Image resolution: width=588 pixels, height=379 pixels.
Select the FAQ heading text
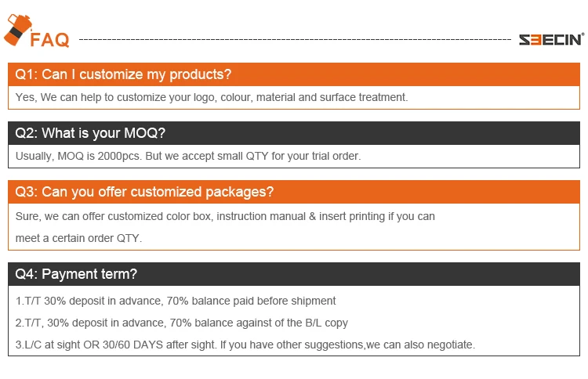pos(50,39)
